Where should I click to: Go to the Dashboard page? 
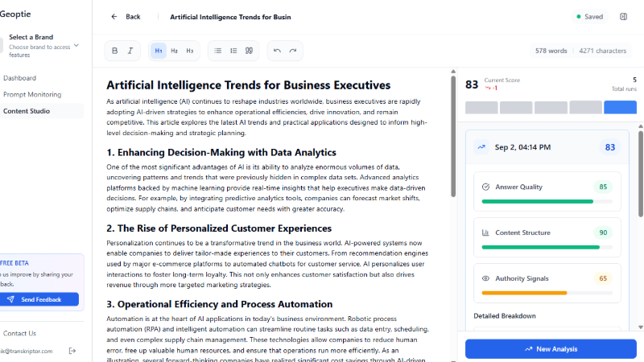click(20, 78)
